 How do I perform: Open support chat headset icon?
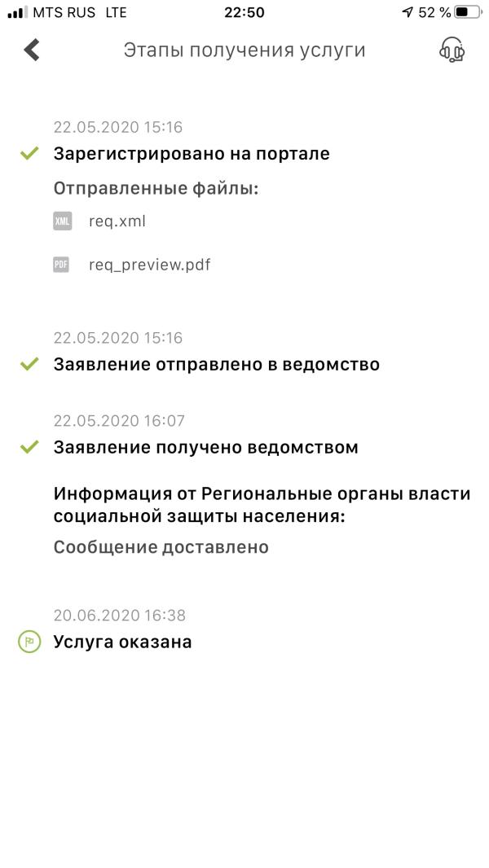452,50
